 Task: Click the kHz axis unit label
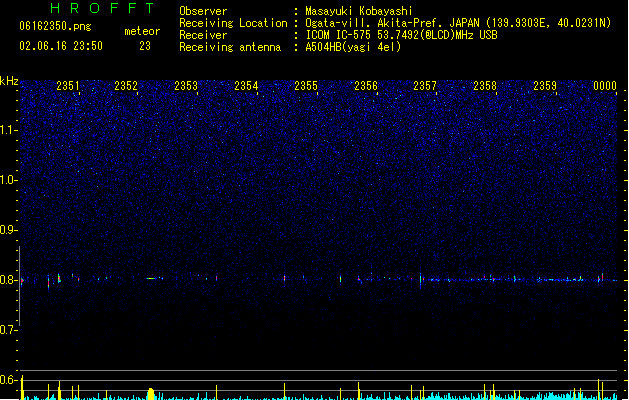(x=9, y=81)
